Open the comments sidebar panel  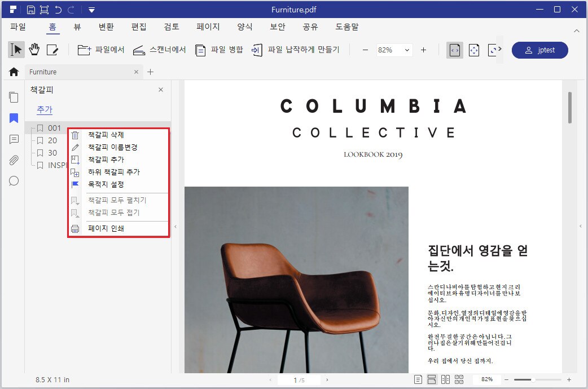tap(14, 139)
